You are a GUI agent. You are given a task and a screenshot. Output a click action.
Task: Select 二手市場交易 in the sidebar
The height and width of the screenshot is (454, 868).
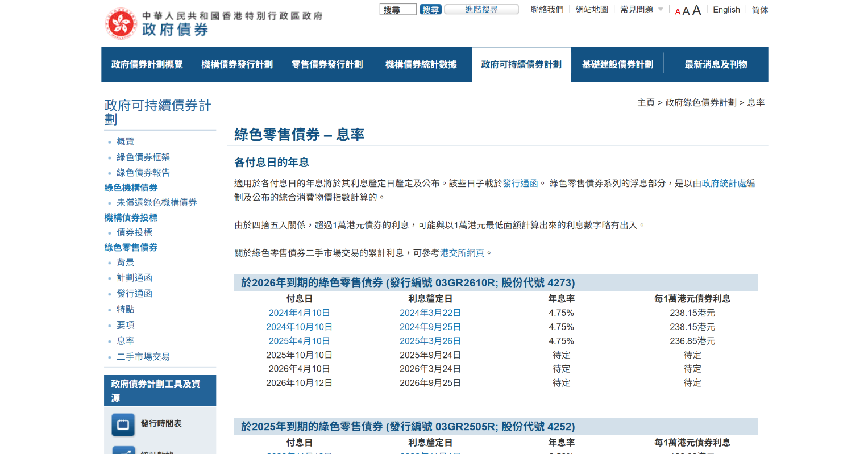tap(143, 357)
